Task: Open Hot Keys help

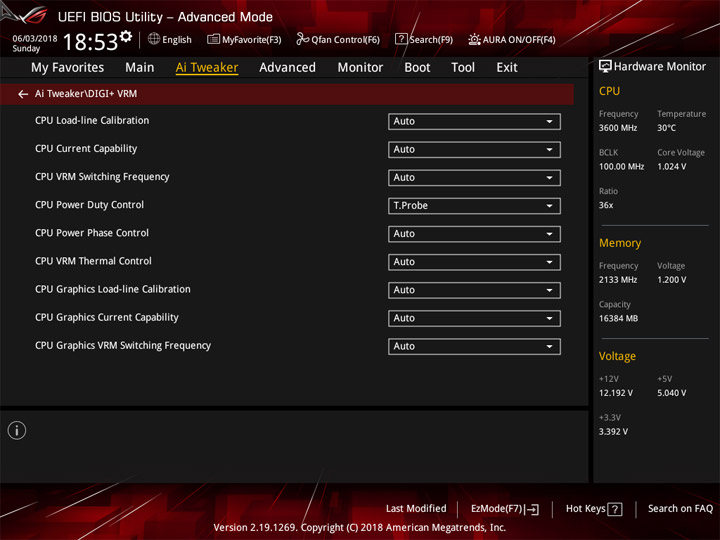Action: pos(594,509)
